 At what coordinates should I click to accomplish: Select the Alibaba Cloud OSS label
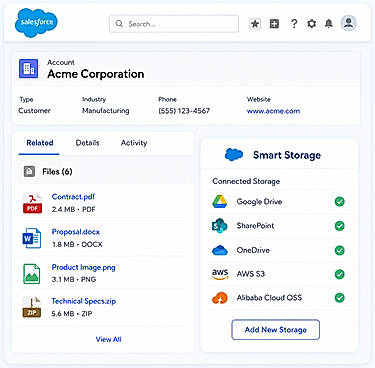tap(269, 298)
